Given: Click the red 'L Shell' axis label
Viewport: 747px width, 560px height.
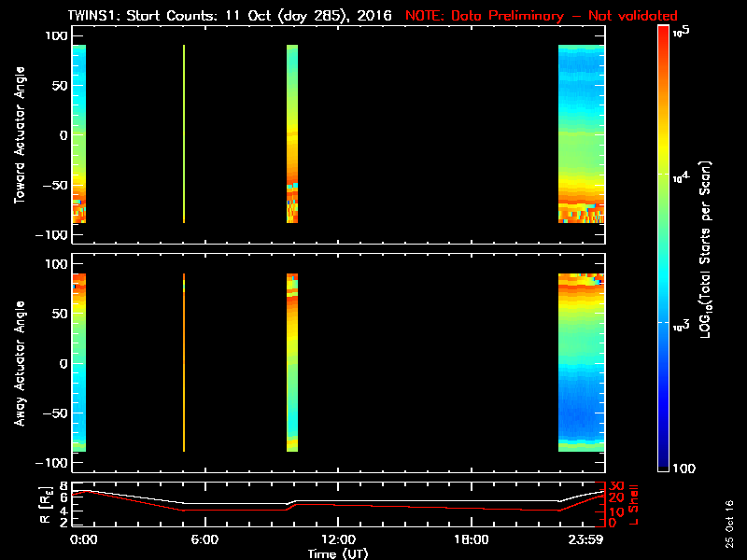Looking at the screenshot, I should (634, 504).
